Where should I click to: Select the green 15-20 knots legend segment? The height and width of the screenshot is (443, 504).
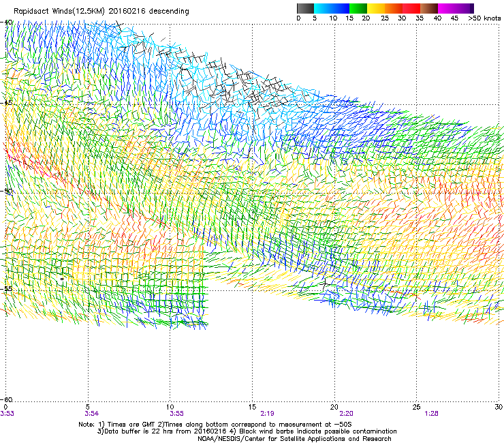tap(358, 8)
